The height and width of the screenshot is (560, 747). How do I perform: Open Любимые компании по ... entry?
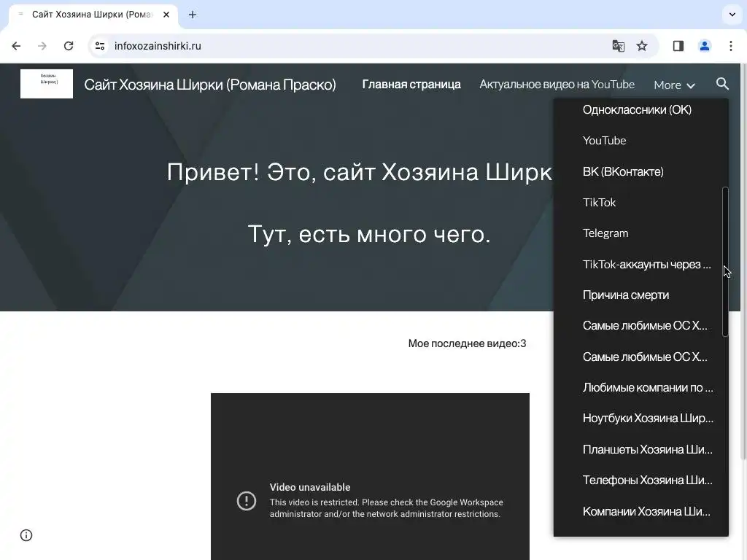[648, 388]
